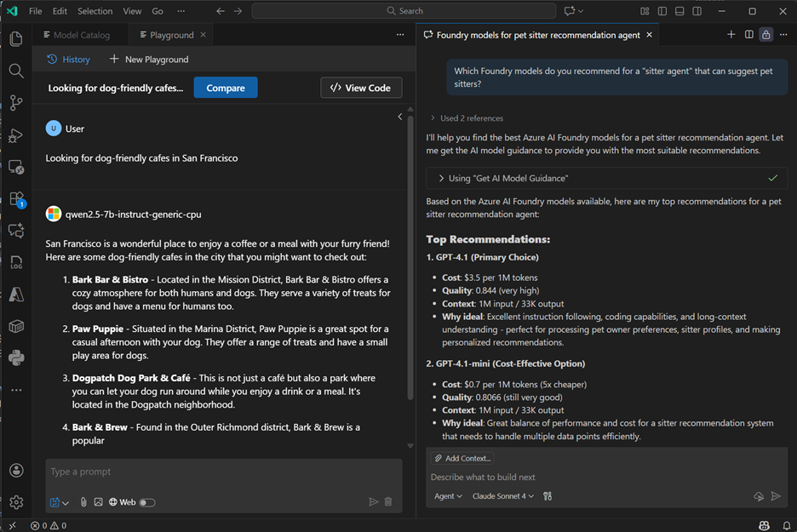Show errors and warnings in status bar
The image size is (797, 532).
pos(49,525)
